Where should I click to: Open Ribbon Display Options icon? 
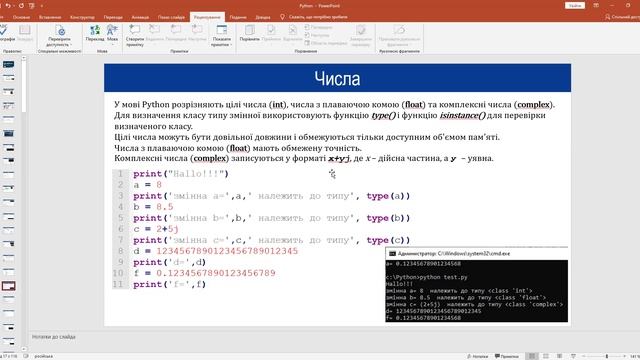[x=596, y=5]
